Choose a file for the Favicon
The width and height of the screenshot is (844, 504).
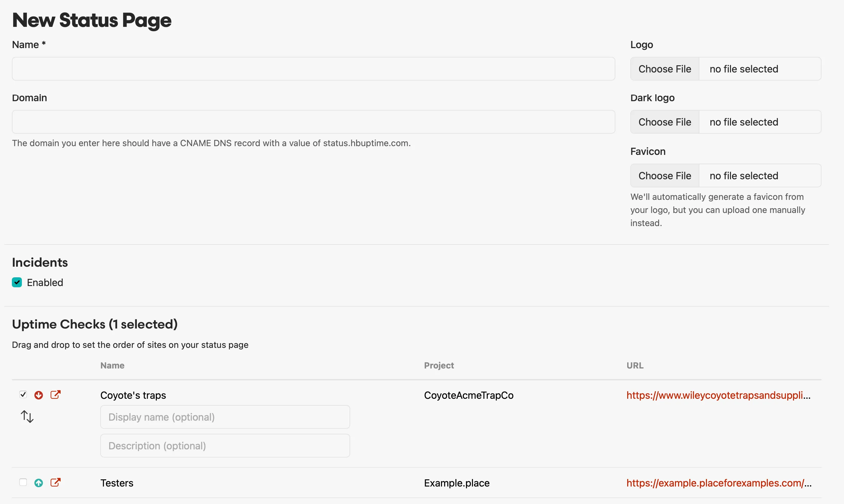click(664, 175)
